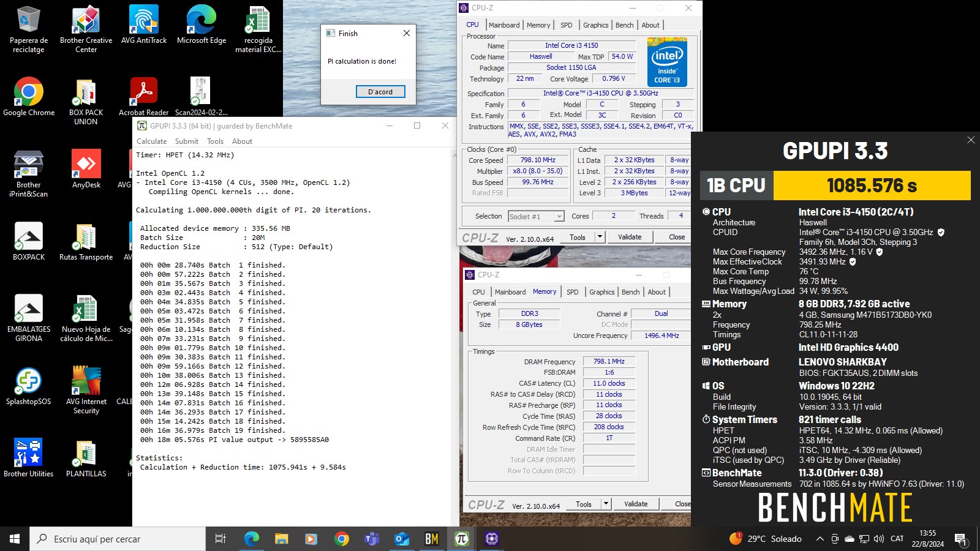Open volume control in system tray
The width and height of the screenshot is (980, 551).
point(879,539)
